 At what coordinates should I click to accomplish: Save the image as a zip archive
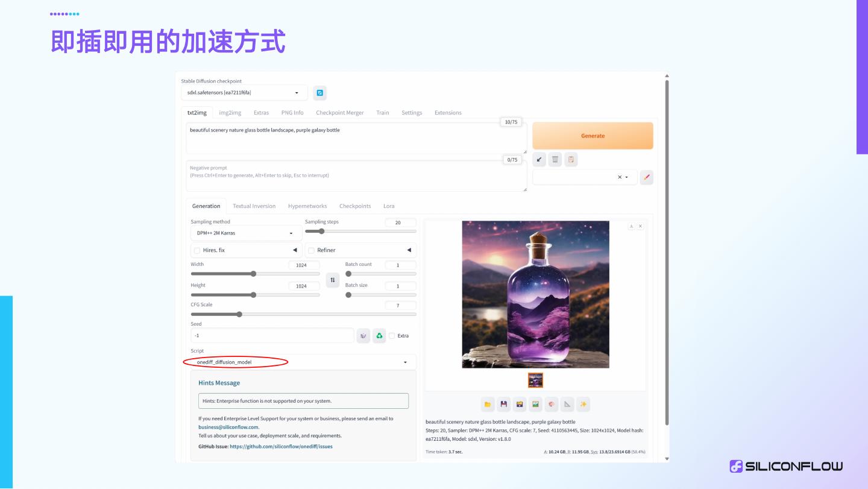[519, 404]
